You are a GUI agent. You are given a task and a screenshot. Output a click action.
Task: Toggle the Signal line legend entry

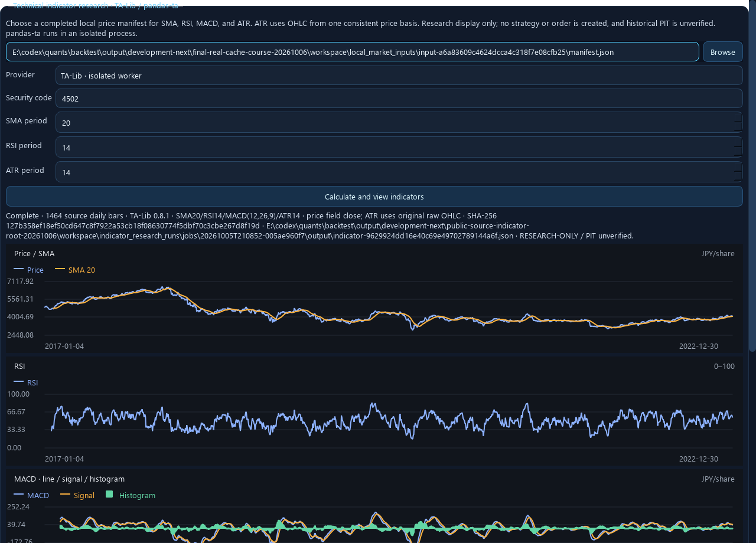(77, 495)
